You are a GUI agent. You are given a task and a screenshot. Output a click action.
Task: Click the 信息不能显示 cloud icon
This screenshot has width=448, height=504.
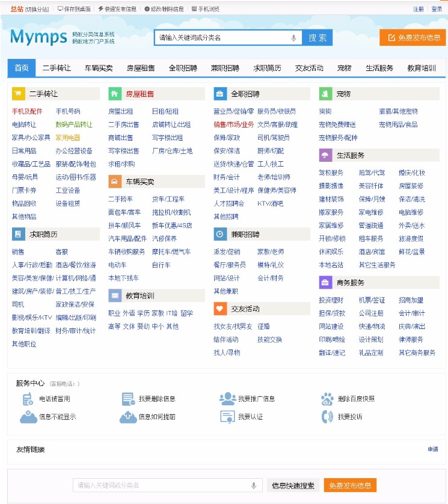tap(28, 417)
